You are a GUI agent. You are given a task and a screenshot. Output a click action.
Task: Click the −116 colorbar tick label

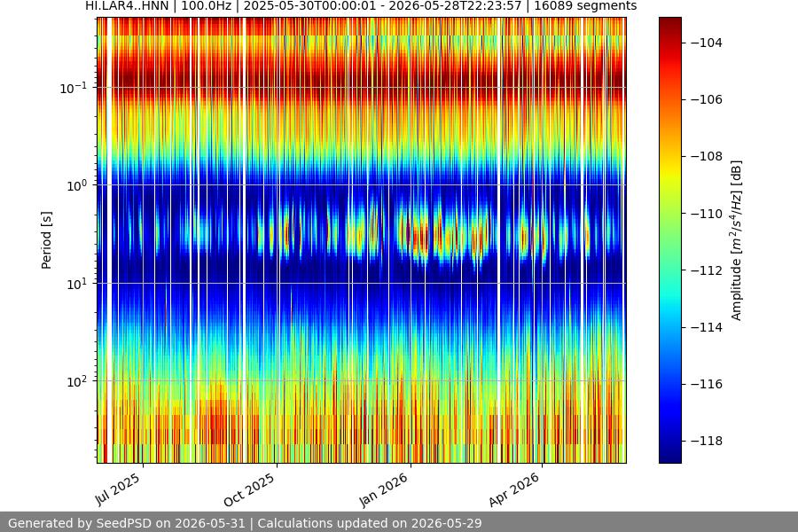(707, 384)
